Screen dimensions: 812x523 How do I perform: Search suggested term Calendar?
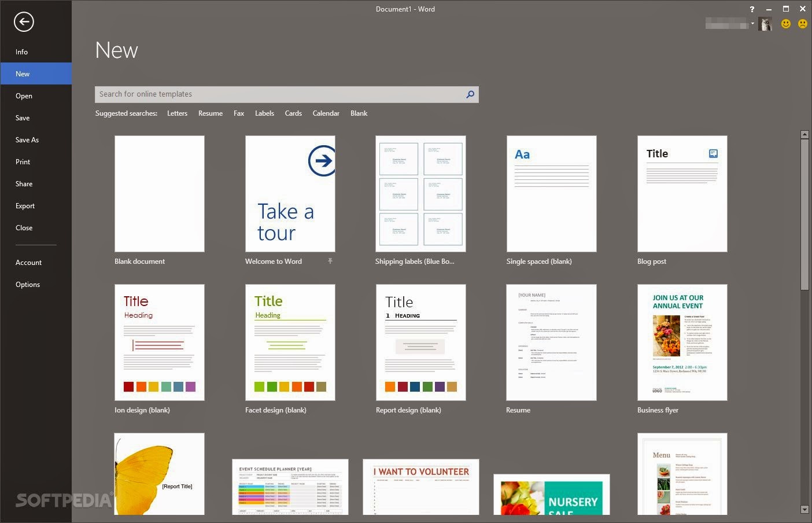326,113
